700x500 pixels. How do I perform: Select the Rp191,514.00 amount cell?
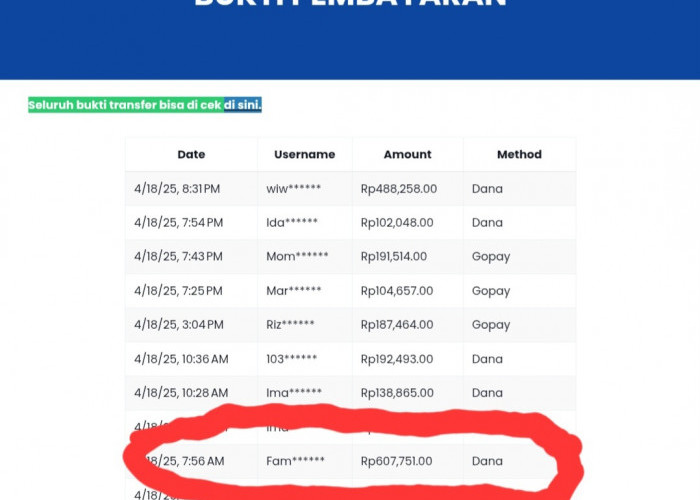point(394,256)
